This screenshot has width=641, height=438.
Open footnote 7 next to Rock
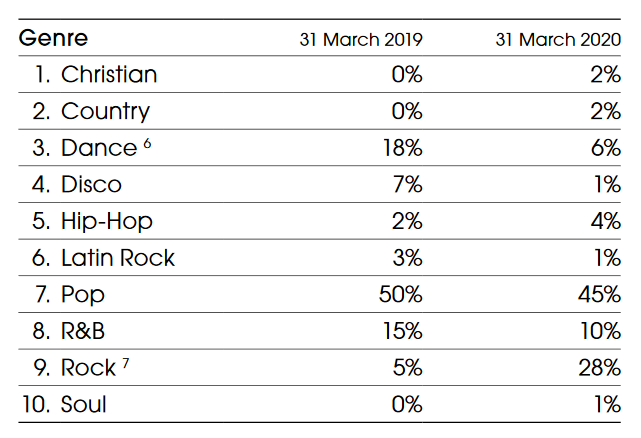(x=125, y=362)
